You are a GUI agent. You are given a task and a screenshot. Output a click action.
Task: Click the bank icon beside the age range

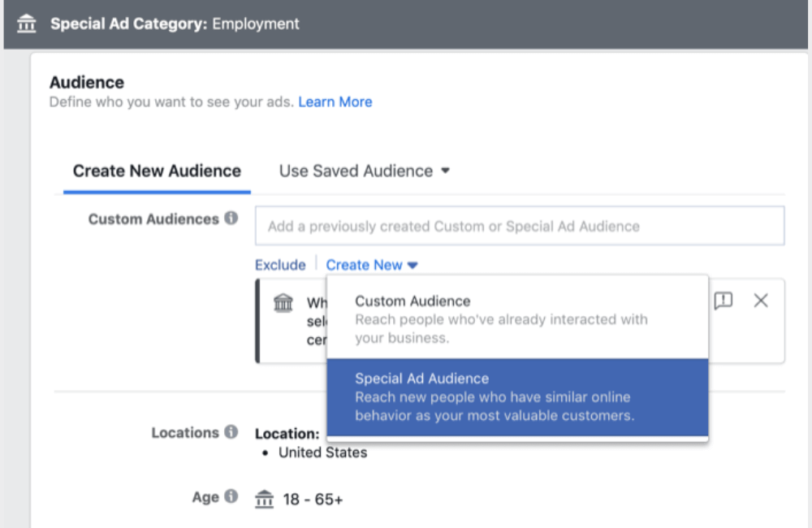tap(263, 498)
